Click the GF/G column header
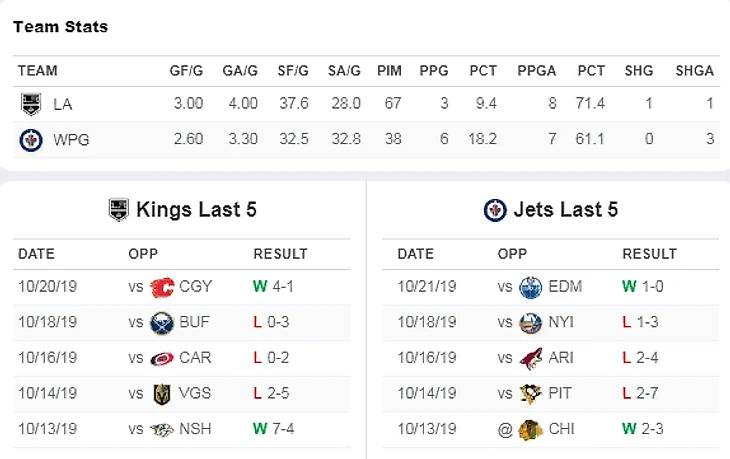 [187, 71]
